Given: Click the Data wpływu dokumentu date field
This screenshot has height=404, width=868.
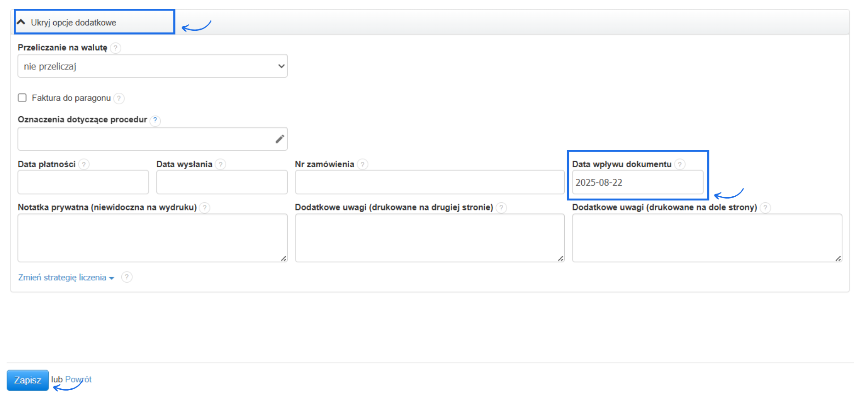Looking at the screenshot, I should (637, 182).
